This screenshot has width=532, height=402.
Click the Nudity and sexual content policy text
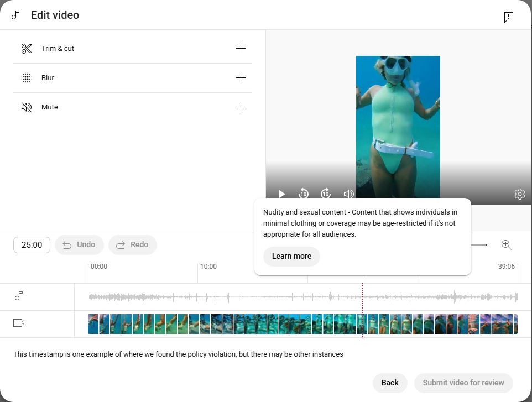coord(360,223)
